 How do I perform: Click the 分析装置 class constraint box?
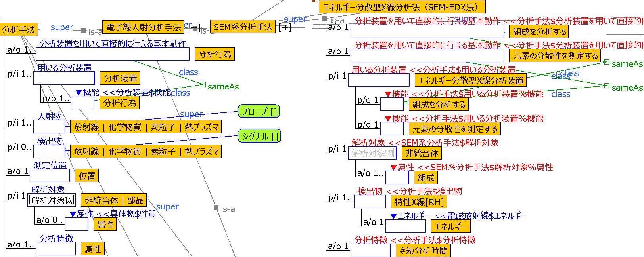(120, 78)
